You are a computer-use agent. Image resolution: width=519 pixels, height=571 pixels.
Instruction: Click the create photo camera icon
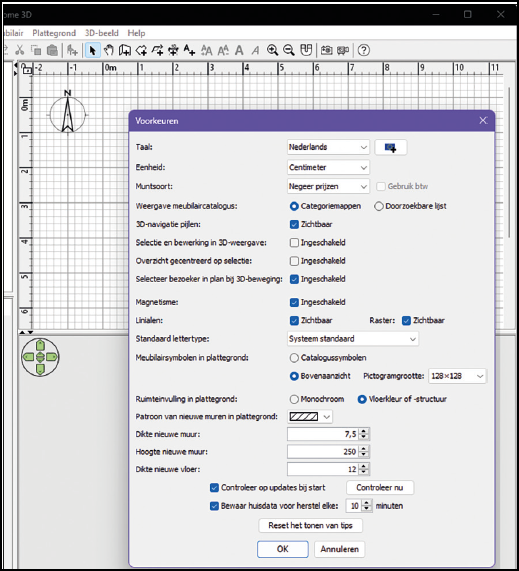[x=326, y=50]
